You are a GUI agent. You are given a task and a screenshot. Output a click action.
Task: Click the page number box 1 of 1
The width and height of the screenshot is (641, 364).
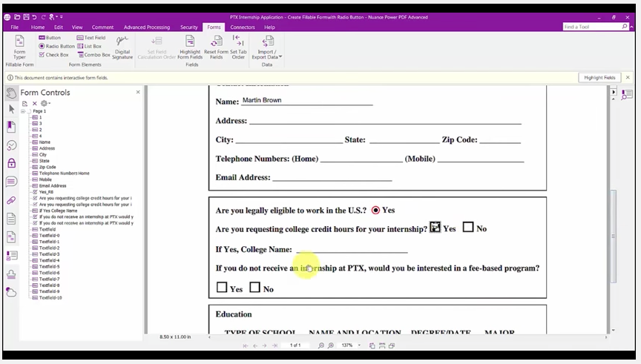coord(295,345)
